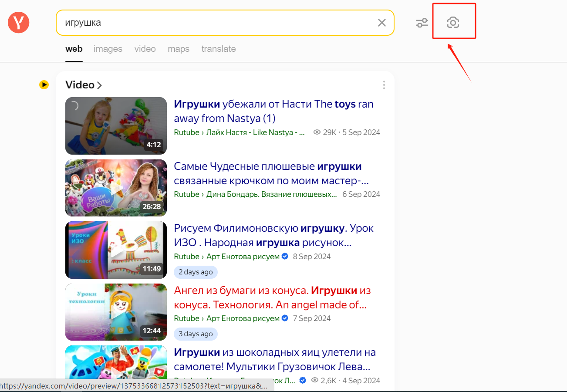
Task: Open the Nastya toys video thumbnail
Action: tap(116, 126)
